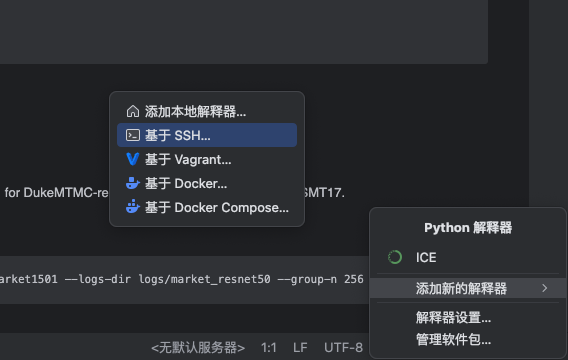Viewport: 568px width, 360px height.
Task: Click the blue Vagrant V icon
Action: [x=133, y=159]
